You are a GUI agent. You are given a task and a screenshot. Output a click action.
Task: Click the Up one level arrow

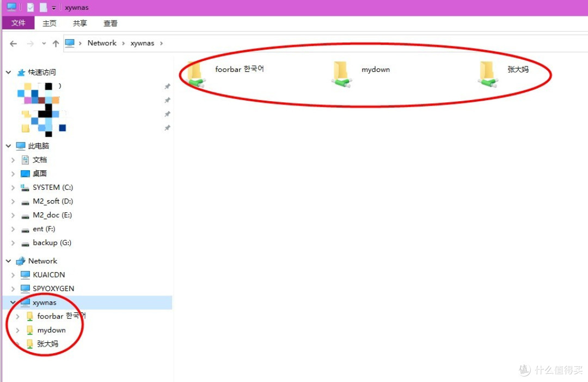pyautogui.click(x=56, y=43)
